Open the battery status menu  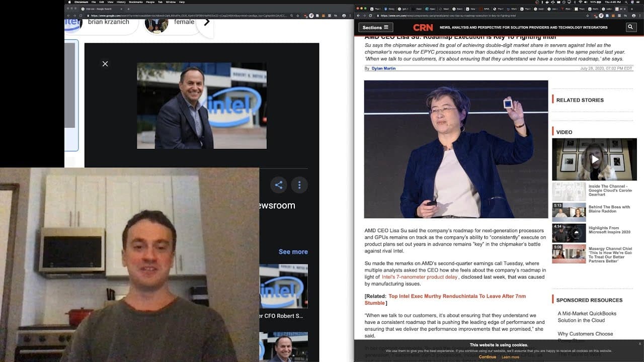596,2
